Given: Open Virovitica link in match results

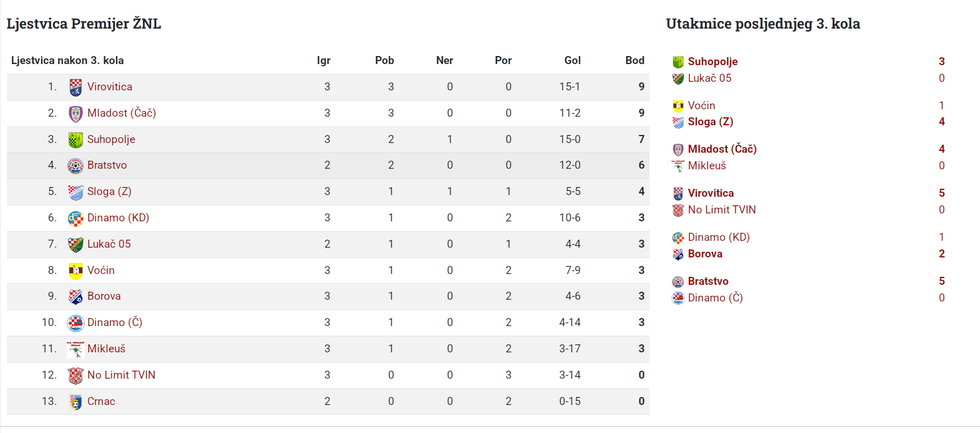Looking at the screenshot, I should 711,193.
